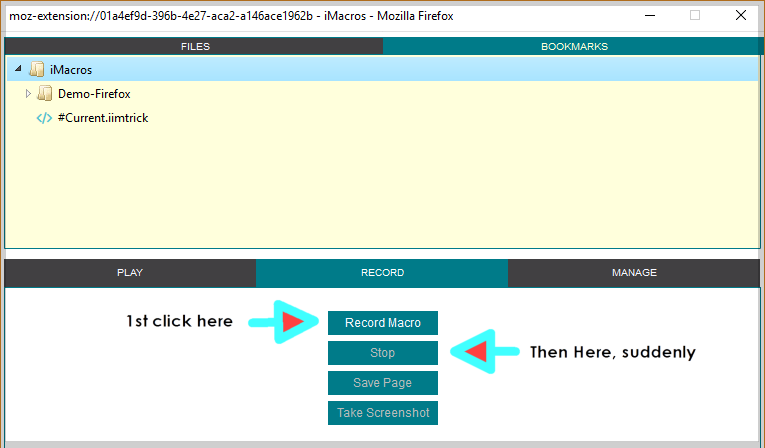Start recording with Record Macro button
765x448 pixels.
point(382,323)
